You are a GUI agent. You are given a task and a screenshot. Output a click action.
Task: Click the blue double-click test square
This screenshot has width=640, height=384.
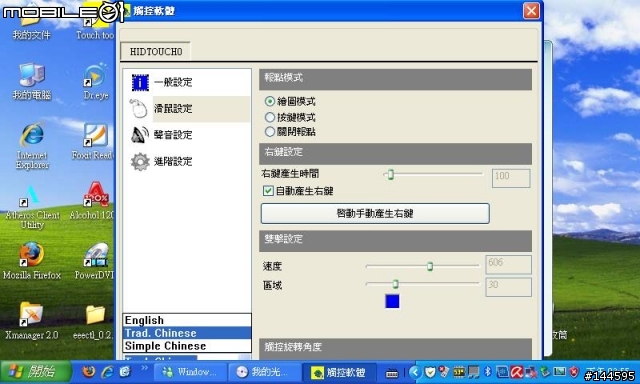[392, 301]
